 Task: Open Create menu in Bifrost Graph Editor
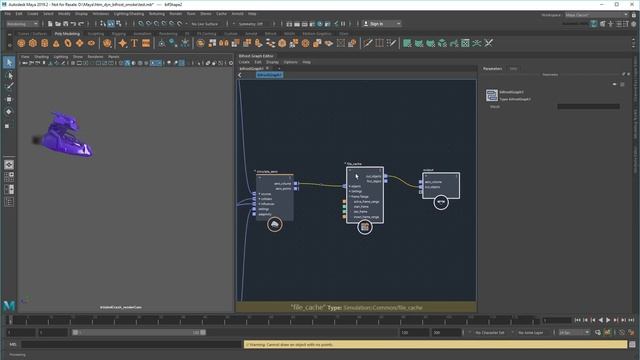[244, 62]
